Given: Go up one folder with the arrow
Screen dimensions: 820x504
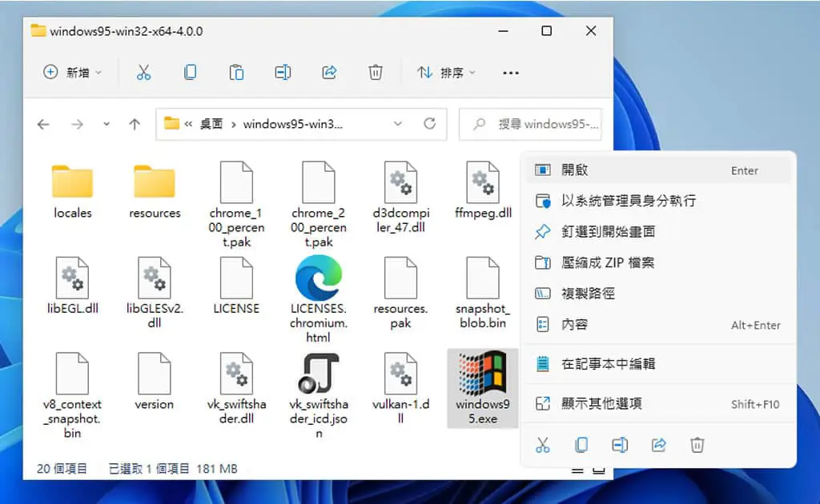Looking at the screenshot, I should (135, 124).
